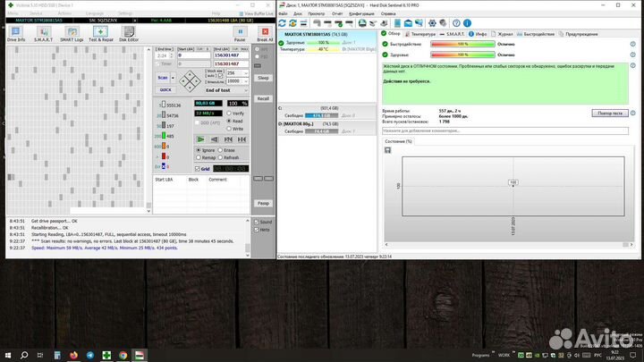Switch to the Инфо tab
This screenshot has height=362, width=644.
478,34
